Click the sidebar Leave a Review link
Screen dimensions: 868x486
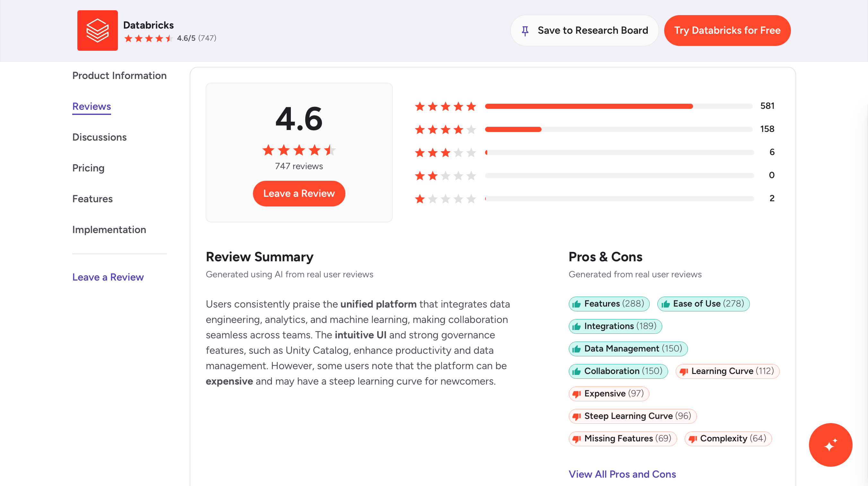click(x=108, y=277)
